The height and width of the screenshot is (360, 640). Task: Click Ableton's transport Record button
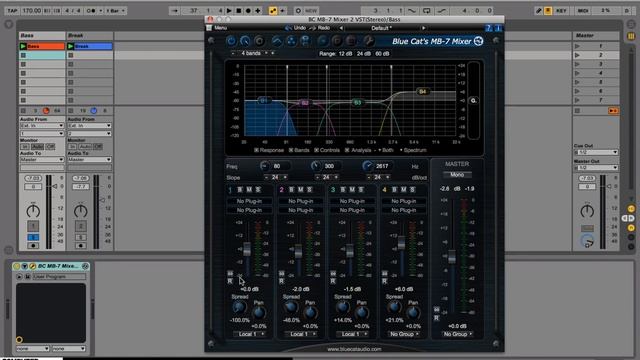(x=248, y=11)
